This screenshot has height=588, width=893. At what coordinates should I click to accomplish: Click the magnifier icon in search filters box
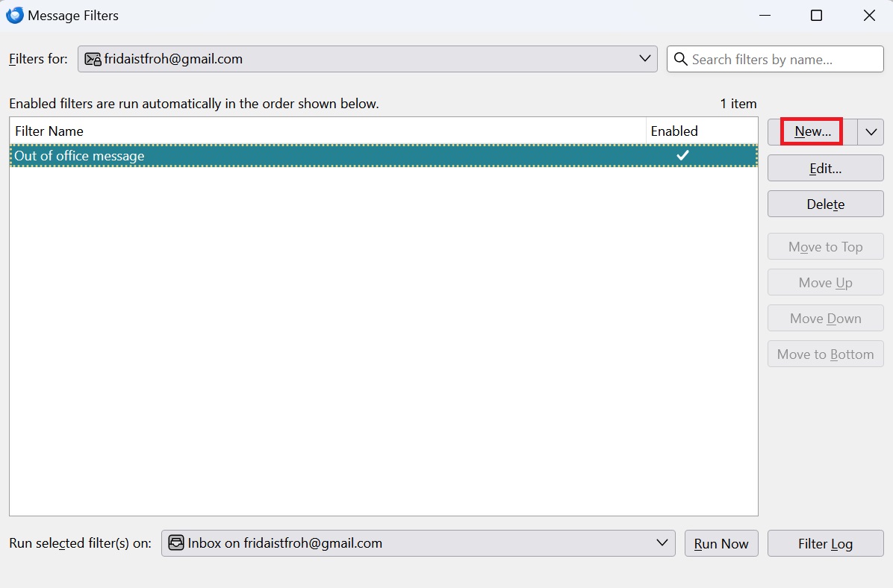tap(680, 59)
